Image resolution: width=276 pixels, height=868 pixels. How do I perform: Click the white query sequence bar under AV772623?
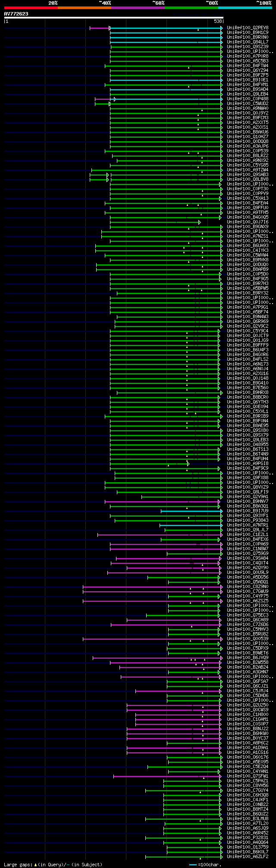[x=113, y=18]
